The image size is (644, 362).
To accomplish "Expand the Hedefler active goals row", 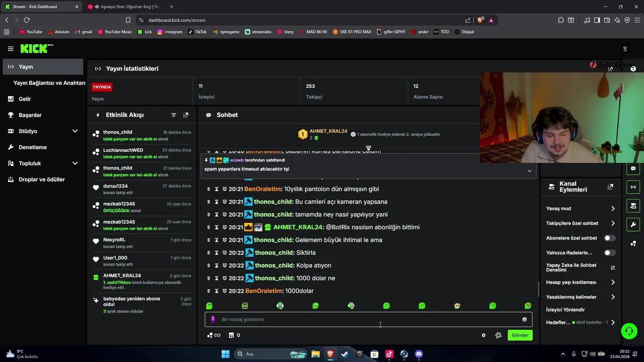I will 581,322.
